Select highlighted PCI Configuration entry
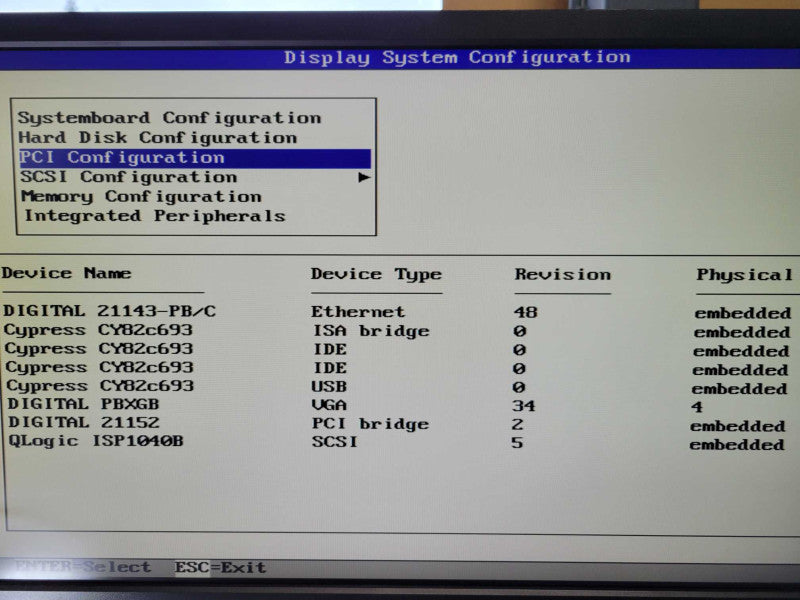 (195, 158)
